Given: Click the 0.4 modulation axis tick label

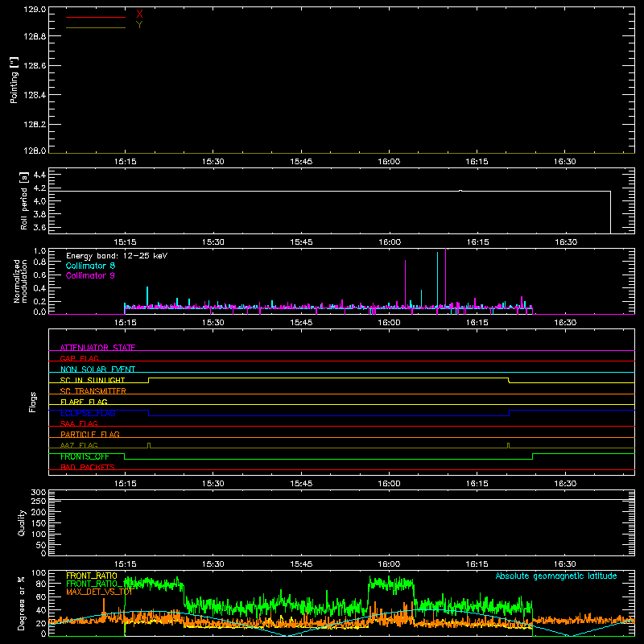Looking at the screenshot, I should pos(39,288).
